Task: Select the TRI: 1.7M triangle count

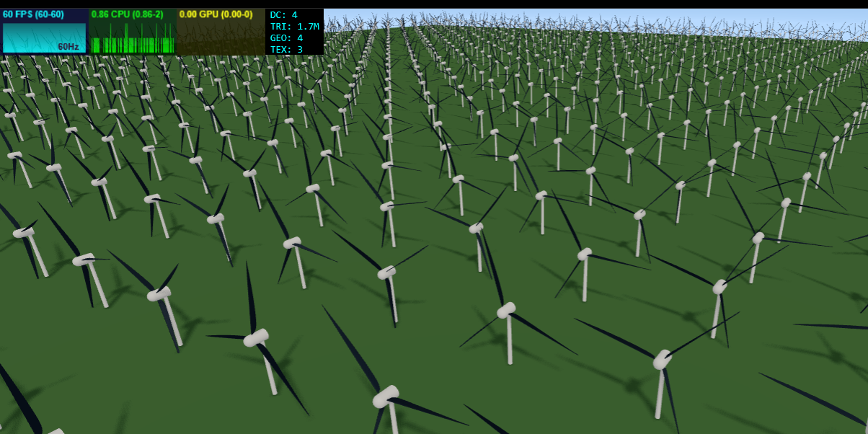Action: point(294,26)
